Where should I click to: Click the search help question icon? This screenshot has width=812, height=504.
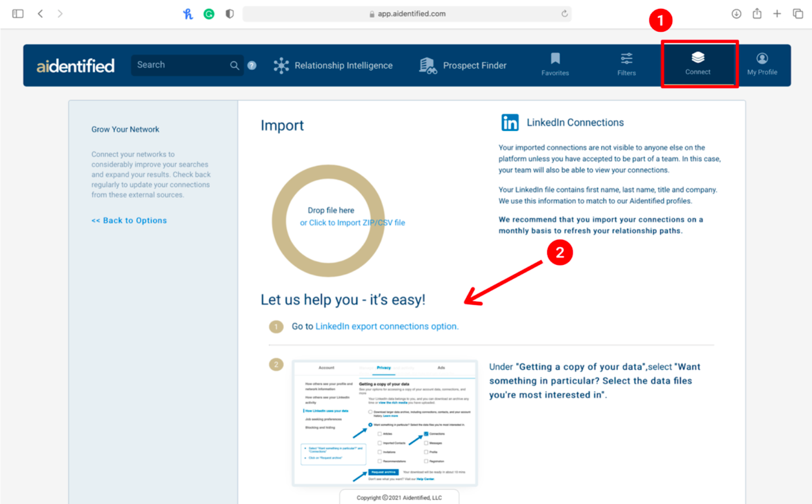point(252,65)
